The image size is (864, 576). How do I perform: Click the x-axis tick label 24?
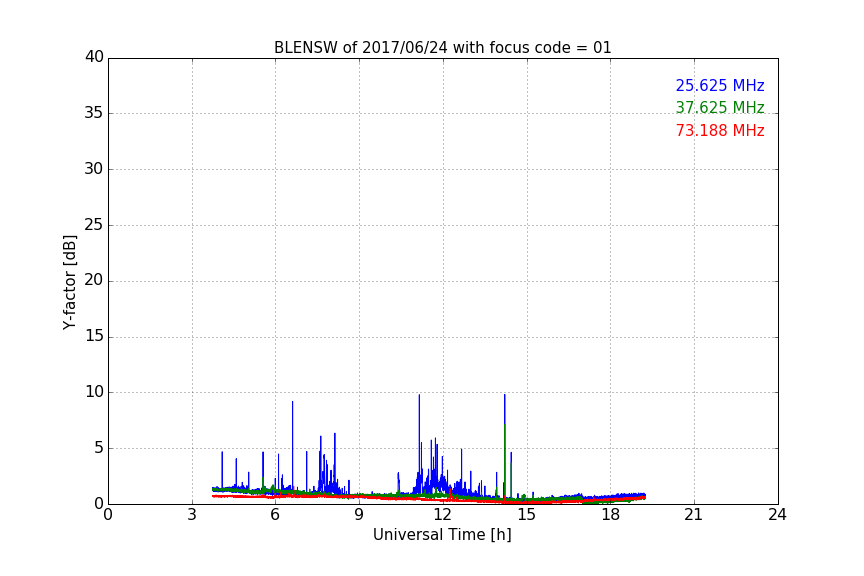click(777, 515)
